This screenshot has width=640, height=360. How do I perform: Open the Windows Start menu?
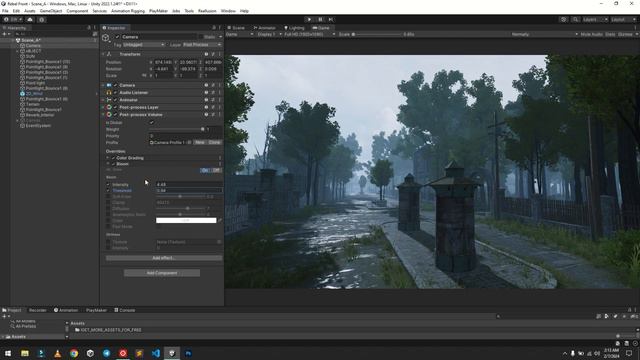(8, 353)
